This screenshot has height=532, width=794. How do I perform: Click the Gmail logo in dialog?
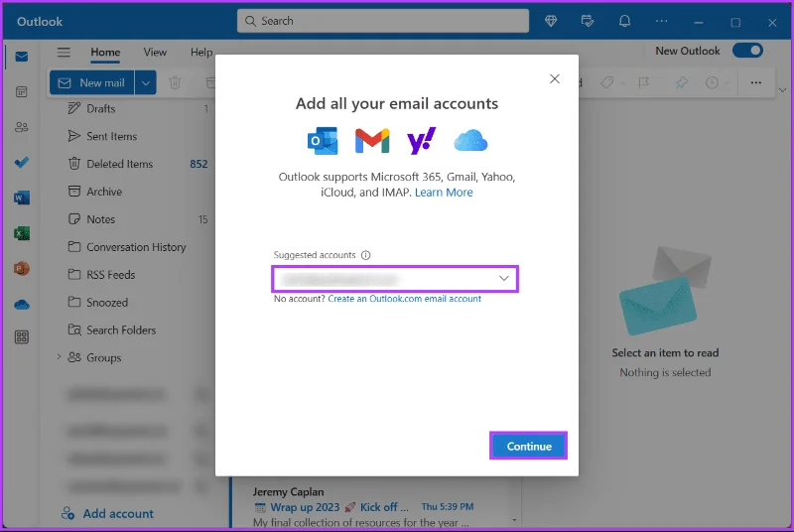point(372,141)
